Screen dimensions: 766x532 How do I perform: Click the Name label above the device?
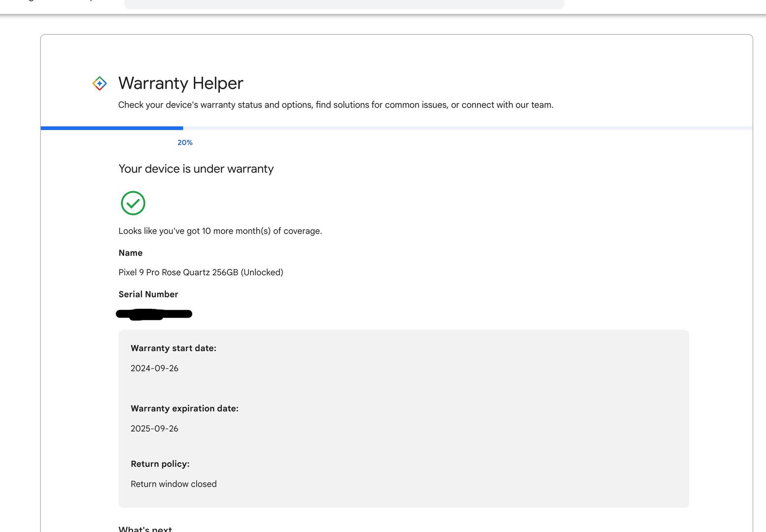coord(131,253)
